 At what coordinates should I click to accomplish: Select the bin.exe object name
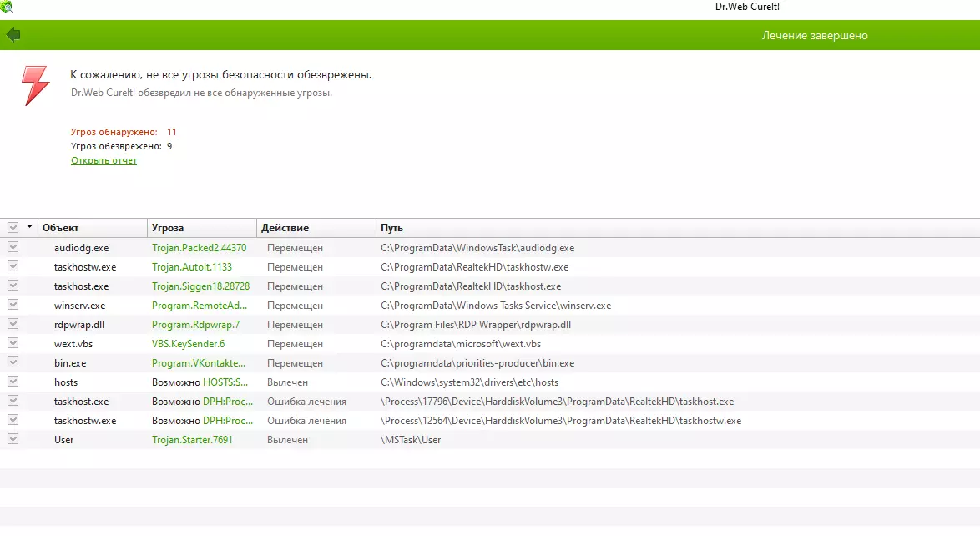point(70,363)
